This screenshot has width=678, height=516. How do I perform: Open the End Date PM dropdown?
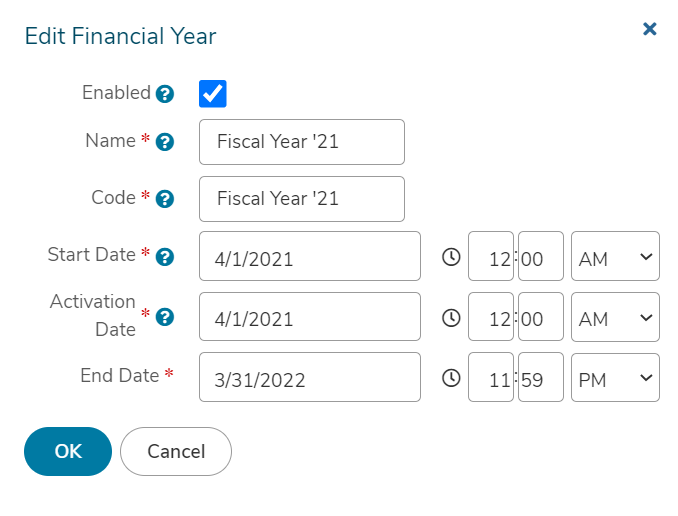point(615,378)
